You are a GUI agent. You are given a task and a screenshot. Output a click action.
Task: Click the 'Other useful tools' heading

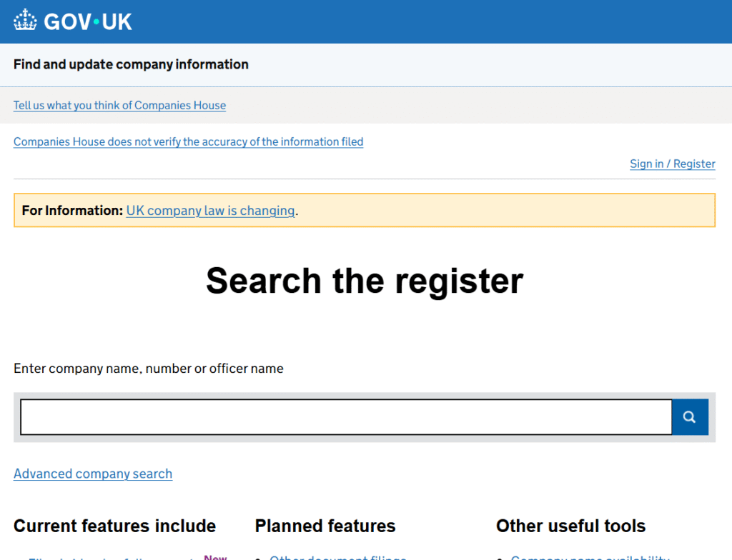[x=570, y=526]
